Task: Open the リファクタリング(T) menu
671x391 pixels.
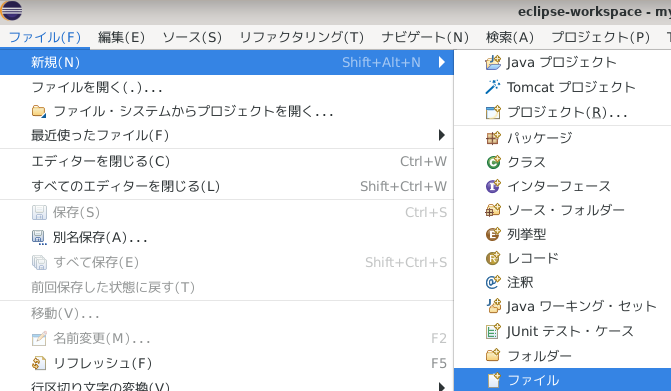Action: tap(302, 37)
